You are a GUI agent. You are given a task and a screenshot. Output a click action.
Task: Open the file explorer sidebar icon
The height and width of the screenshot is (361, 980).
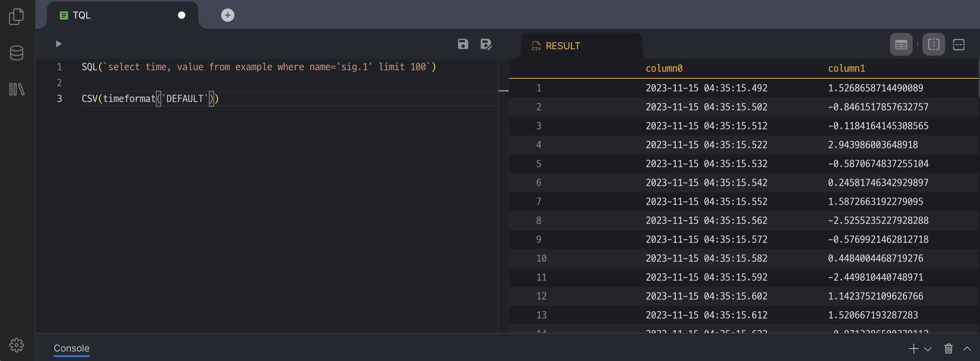(x=16, y=17)
